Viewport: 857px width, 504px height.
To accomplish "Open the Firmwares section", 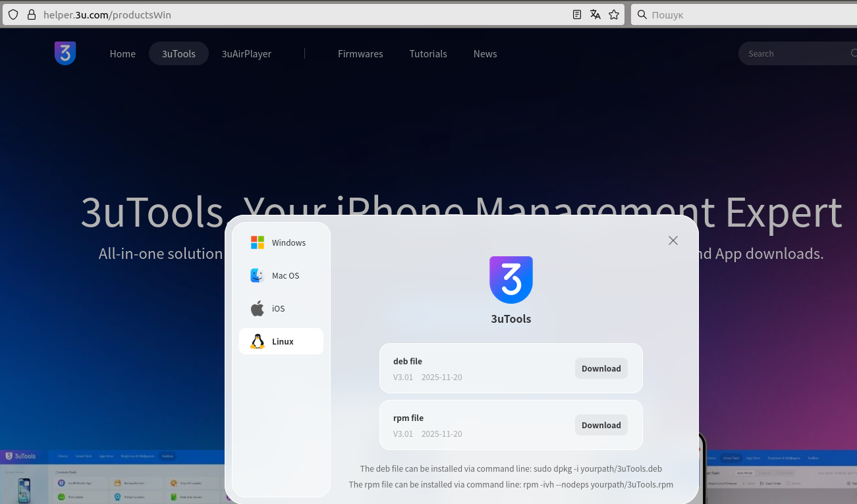I will point(360,54).
